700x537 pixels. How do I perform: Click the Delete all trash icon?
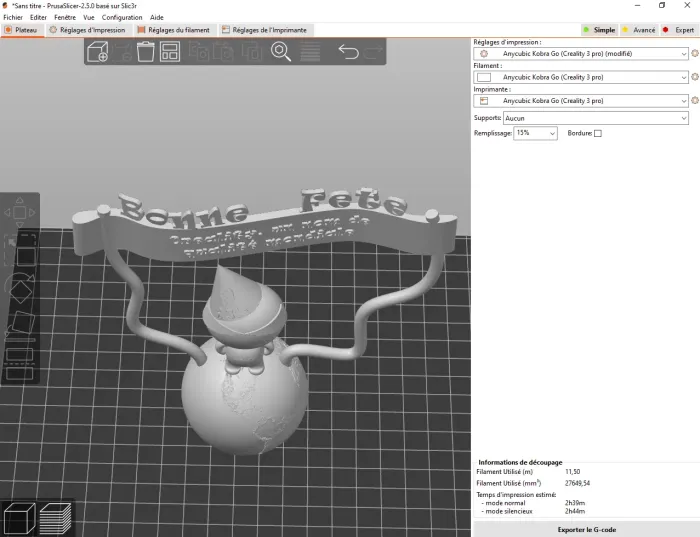[146, 51]
